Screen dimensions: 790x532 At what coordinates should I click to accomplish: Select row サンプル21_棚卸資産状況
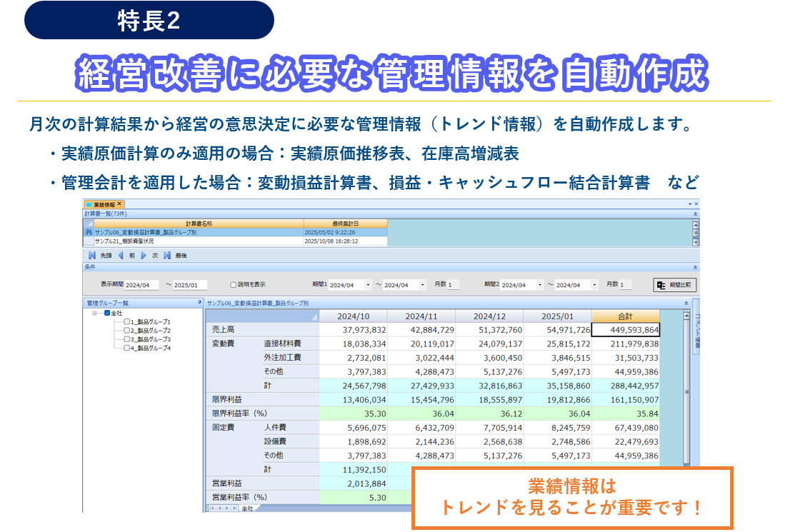click(x=236, y=241)
